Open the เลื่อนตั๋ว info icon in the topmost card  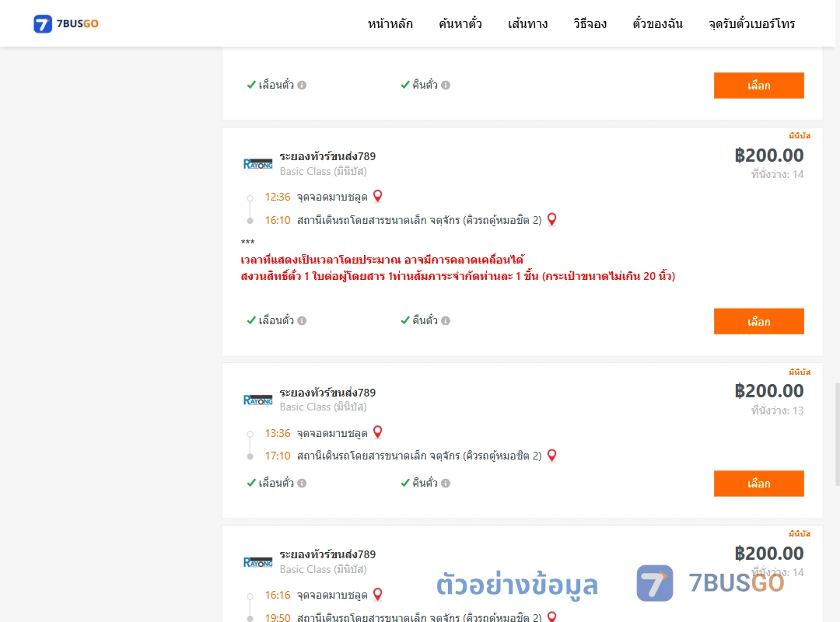302,86
